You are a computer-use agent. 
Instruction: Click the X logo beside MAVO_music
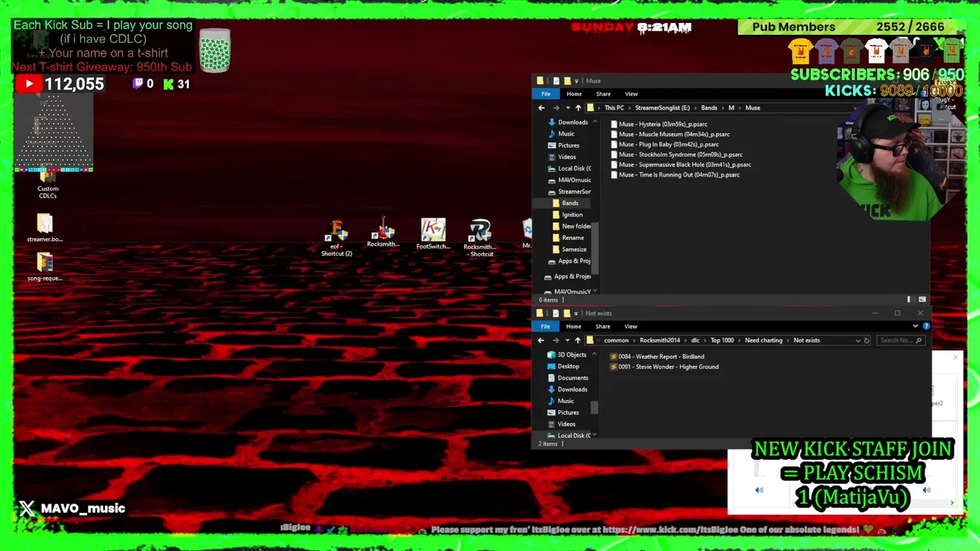click(27, 508)
